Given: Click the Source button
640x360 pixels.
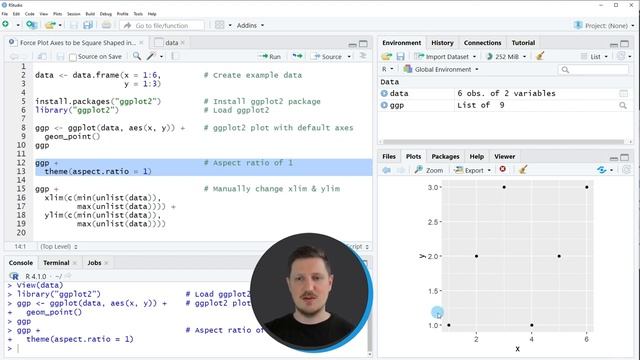Looking at the screenshot, I should pos(327,57).
